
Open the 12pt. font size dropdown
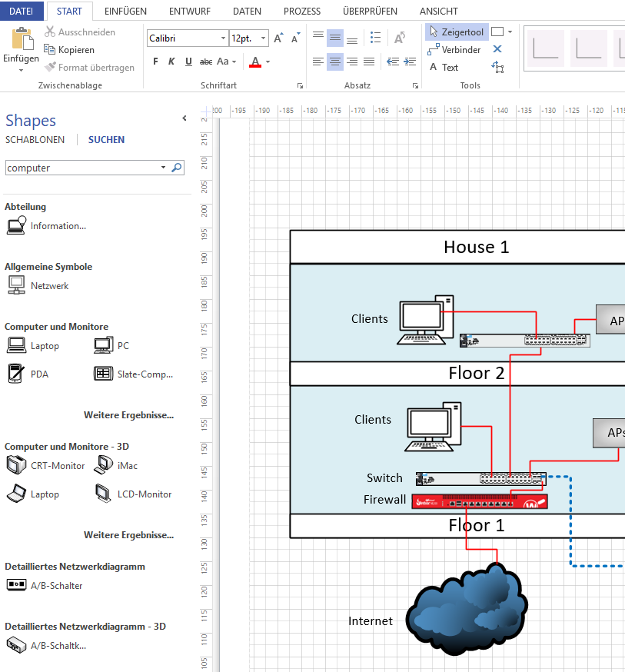point(264,38)
